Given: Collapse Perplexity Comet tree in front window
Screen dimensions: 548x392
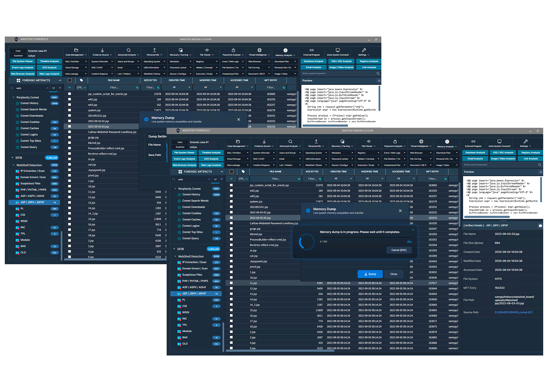Looking at the screenshot, I should [x=175, y=189].
